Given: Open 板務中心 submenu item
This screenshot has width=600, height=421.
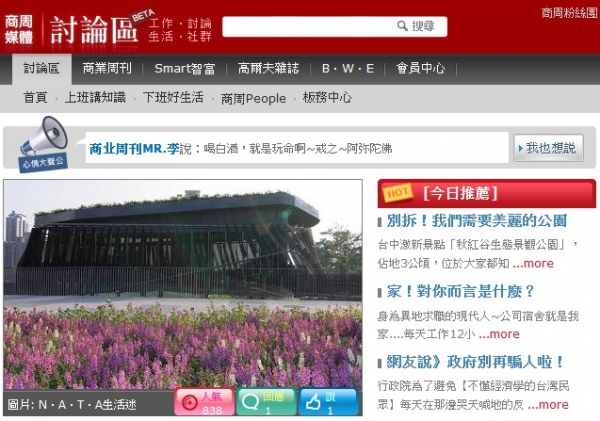Looking at the screenshot, I should tap(327, 98).
